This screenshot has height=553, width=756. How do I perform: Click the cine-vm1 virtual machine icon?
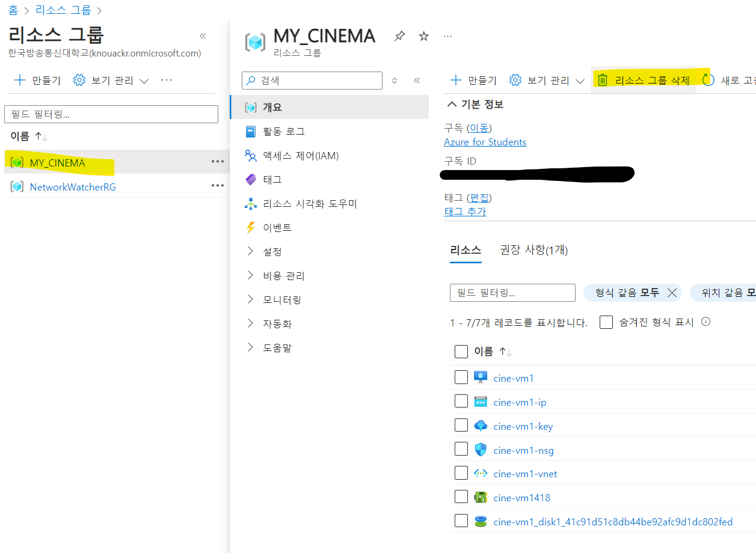(x=480, y=377)
